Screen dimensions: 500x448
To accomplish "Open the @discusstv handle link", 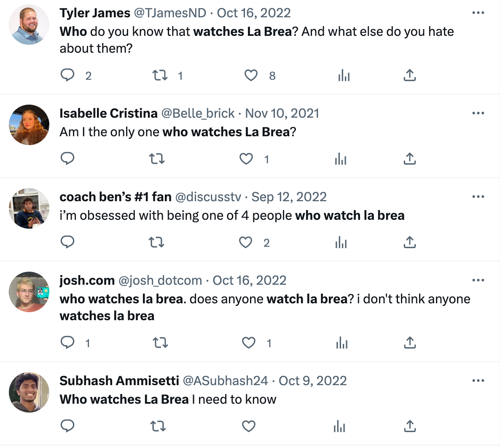I will pos(208,197).
